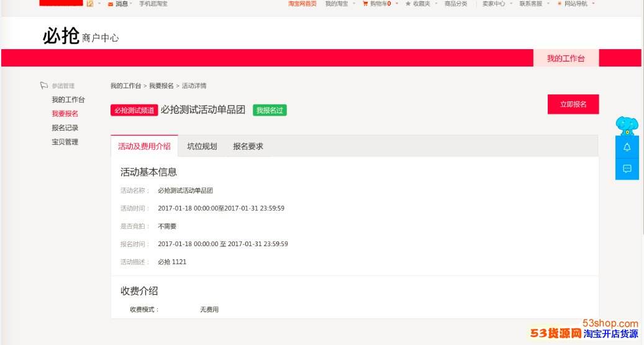Open 报名记录 in the left sidebar
The image size is (644, 345).
(65, 128)
